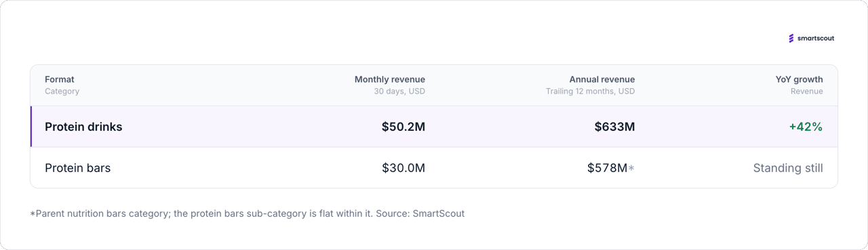Select the Annual revenue column header
Image resolution: width=868 pixels, height=250 pixels.
tap(602, 79)
